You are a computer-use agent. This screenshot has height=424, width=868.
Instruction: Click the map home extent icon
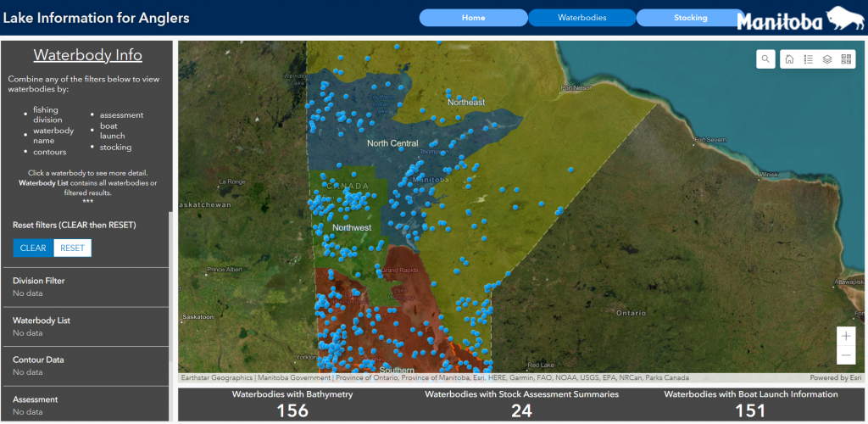pos(790,59)
